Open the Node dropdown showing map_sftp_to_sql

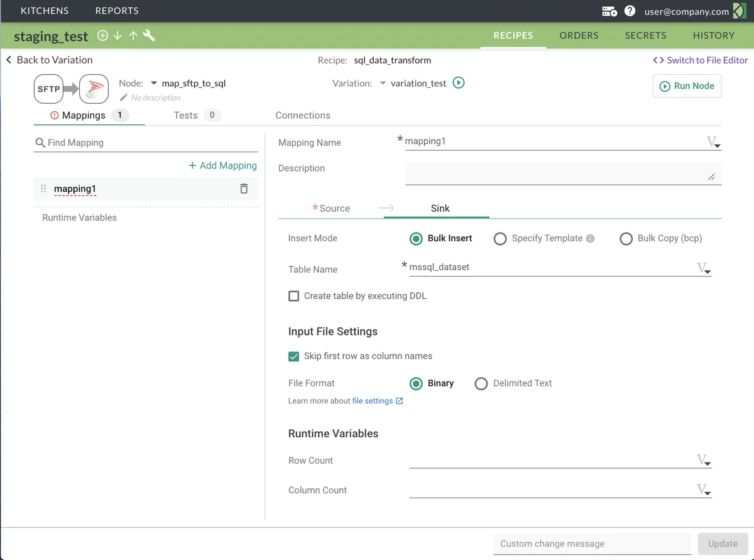point(154,82)
